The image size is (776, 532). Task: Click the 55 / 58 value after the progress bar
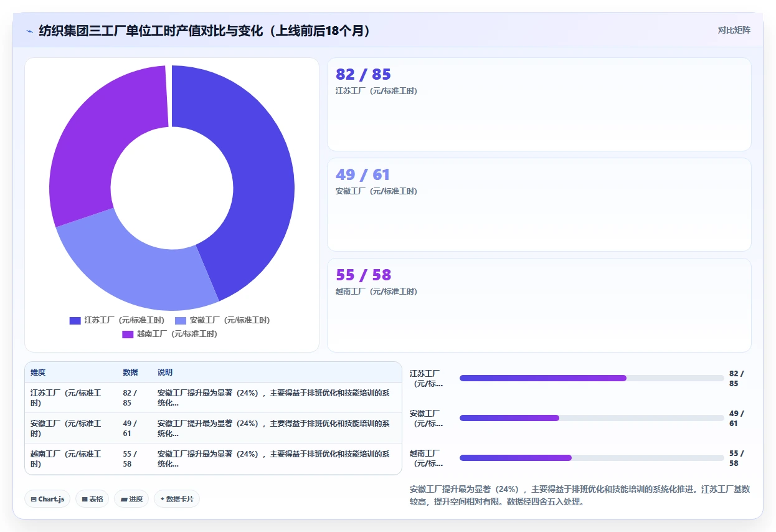point(737,458)
